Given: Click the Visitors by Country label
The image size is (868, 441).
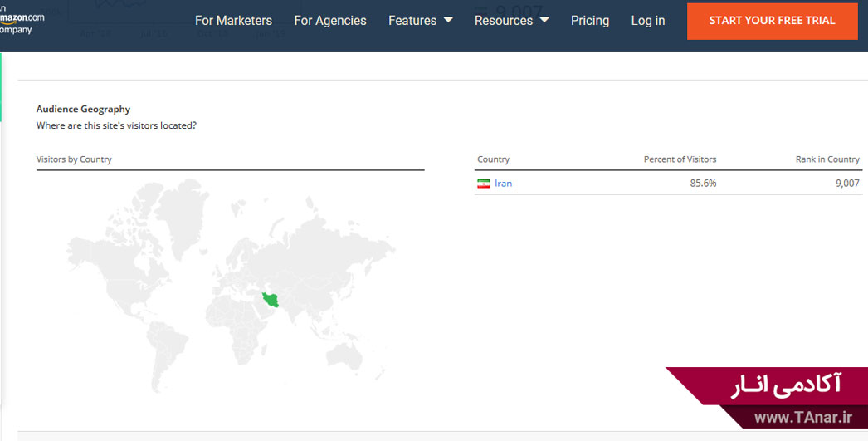Looking at the screenshot, I should pyautogui.click(x=74, y=159).
